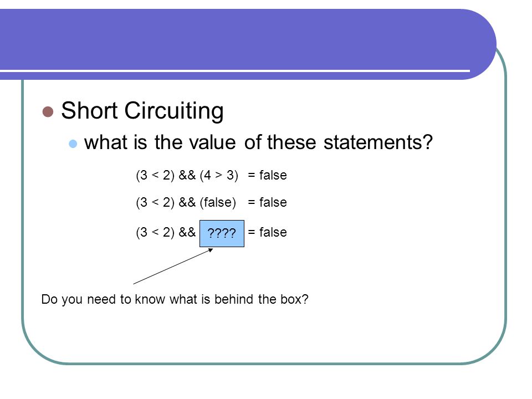Click the brown bullet beside Short Circuiting
The width and height of the screenshot is (532, 399).
(48, 111)
